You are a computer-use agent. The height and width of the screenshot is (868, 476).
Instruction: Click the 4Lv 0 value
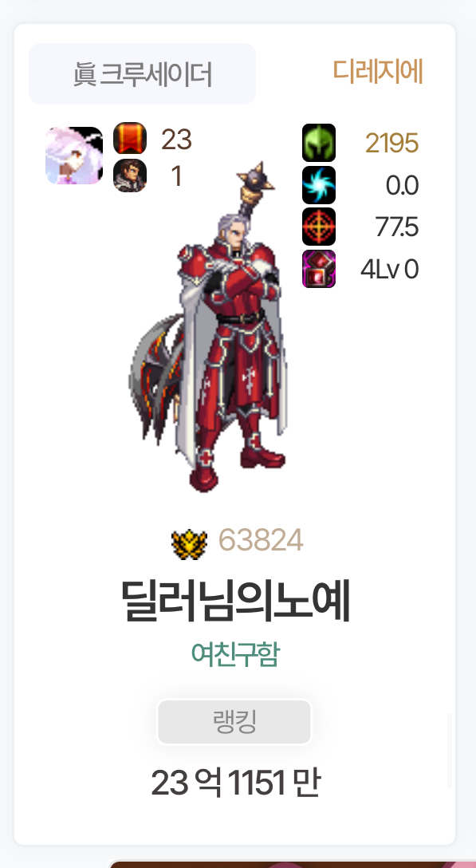click(390, 270)
